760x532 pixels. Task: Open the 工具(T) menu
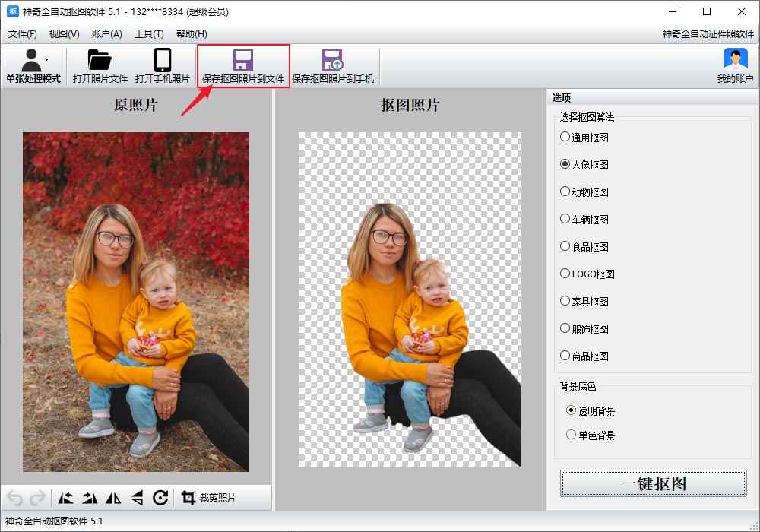click(148, 34)
